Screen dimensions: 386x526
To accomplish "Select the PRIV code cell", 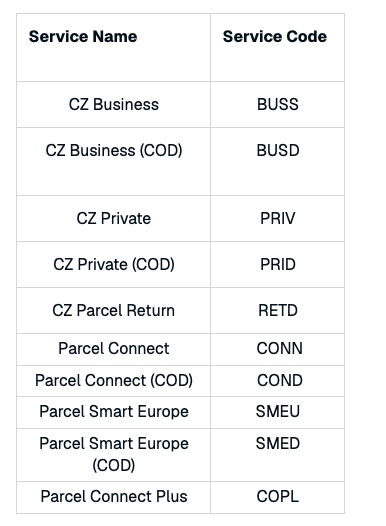I will pos(278,218).
